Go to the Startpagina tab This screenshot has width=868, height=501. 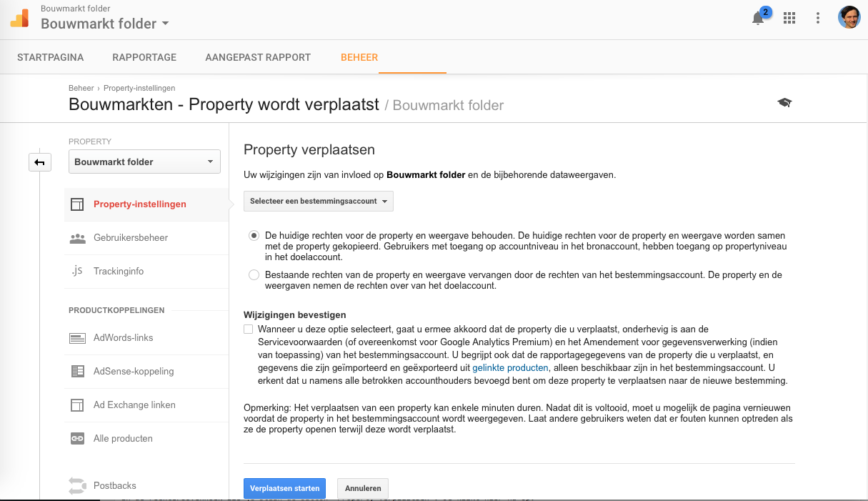click(51, 57)
